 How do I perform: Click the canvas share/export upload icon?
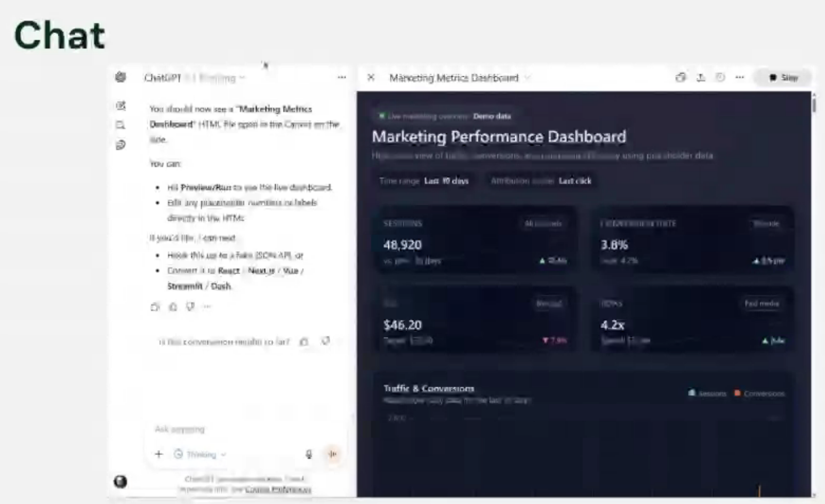click(701, 78)
